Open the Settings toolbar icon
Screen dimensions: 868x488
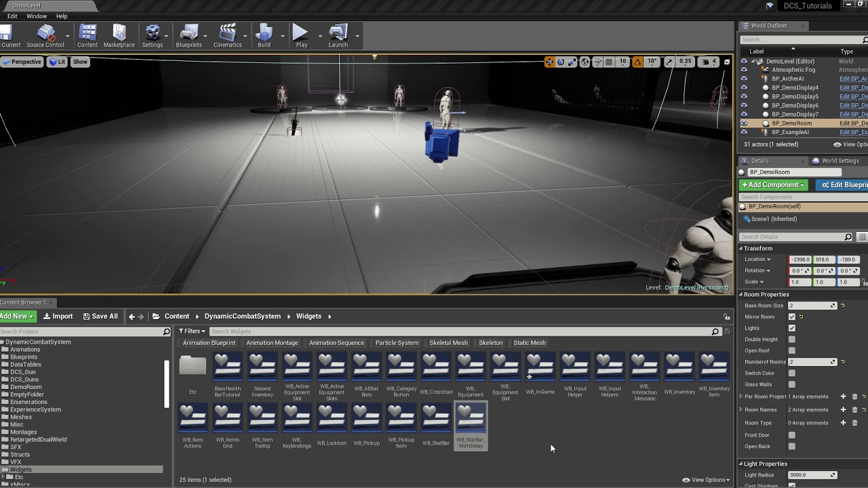[x=153, y=36]
